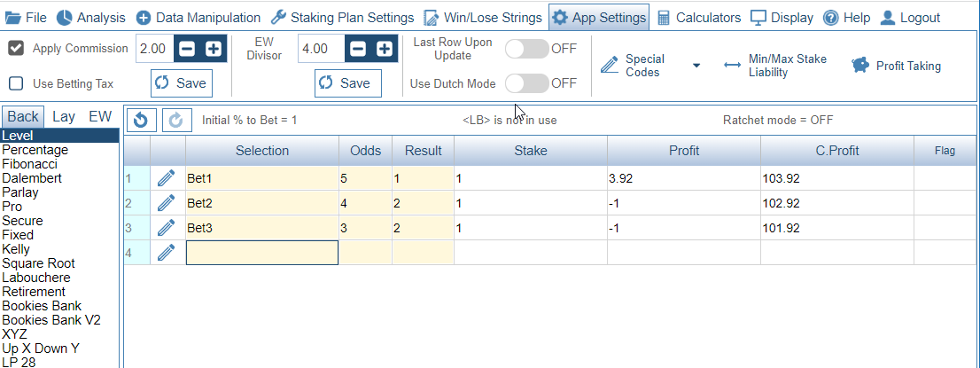Open Min/Max Stake Liability settings
This screenshot has height=368, width=980.
click(775, 66)
